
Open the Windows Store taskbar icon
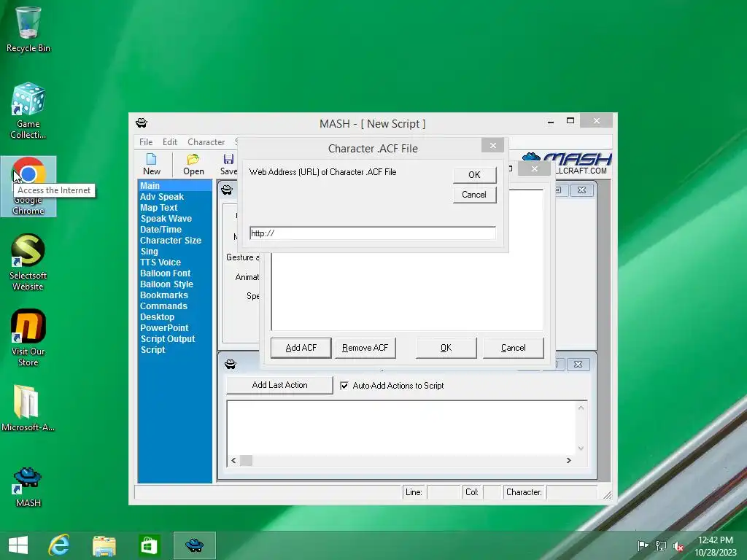click(x=149, y=545)
